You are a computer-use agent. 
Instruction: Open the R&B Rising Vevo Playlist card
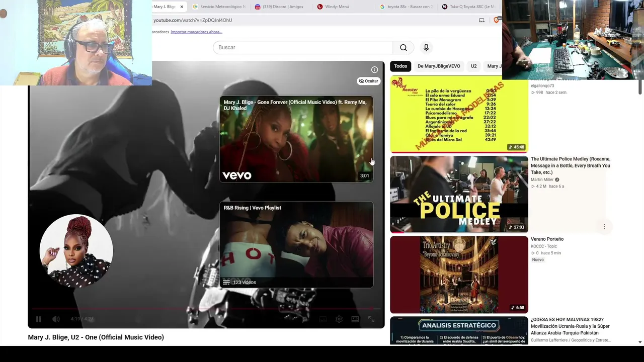tap(296, 245)
